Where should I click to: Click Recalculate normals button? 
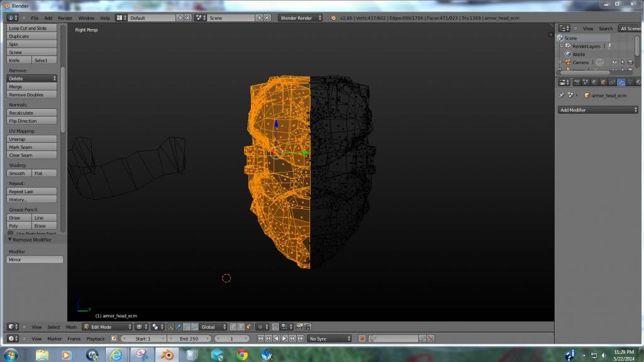[x=31, y=113]
